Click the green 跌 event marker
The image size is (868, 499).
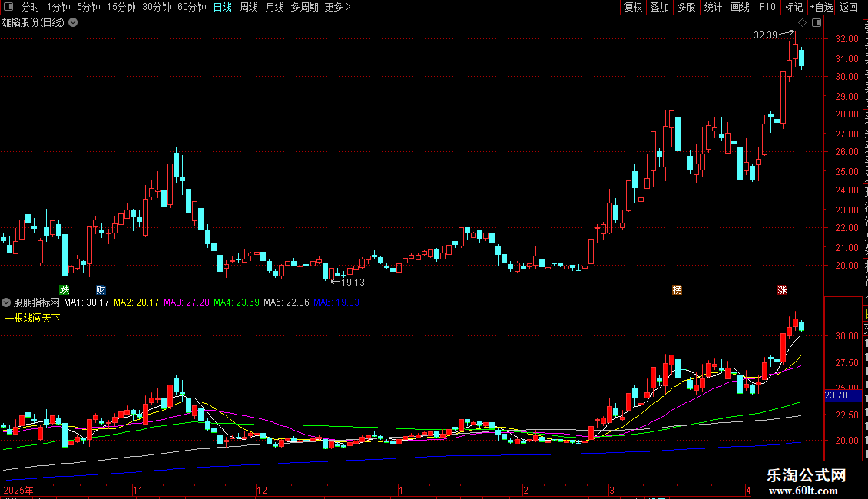[65, 290]
